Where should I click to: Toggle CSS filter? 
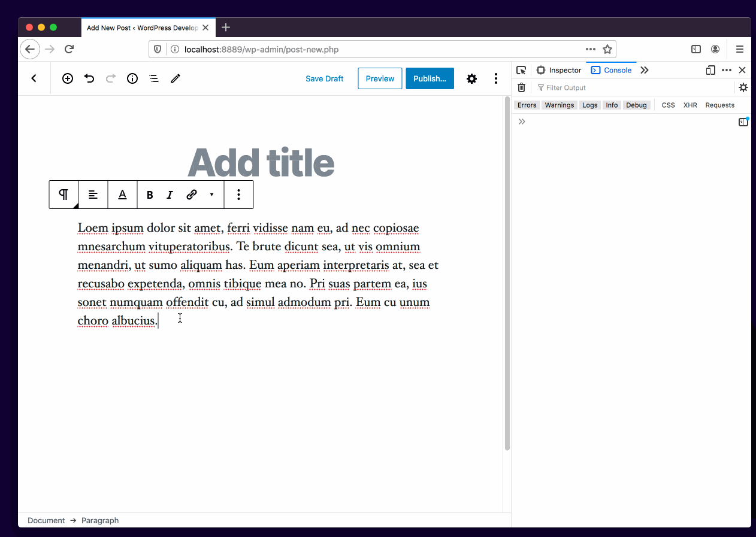coord(669,105)
